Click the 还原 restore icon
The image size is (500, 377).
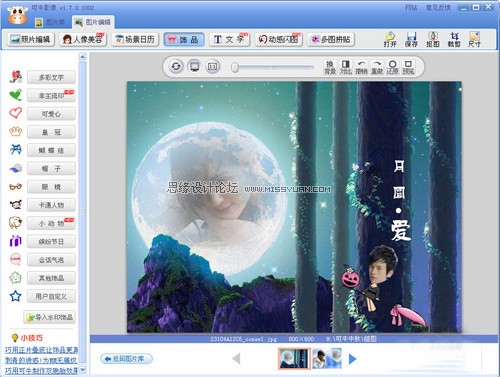393,67
